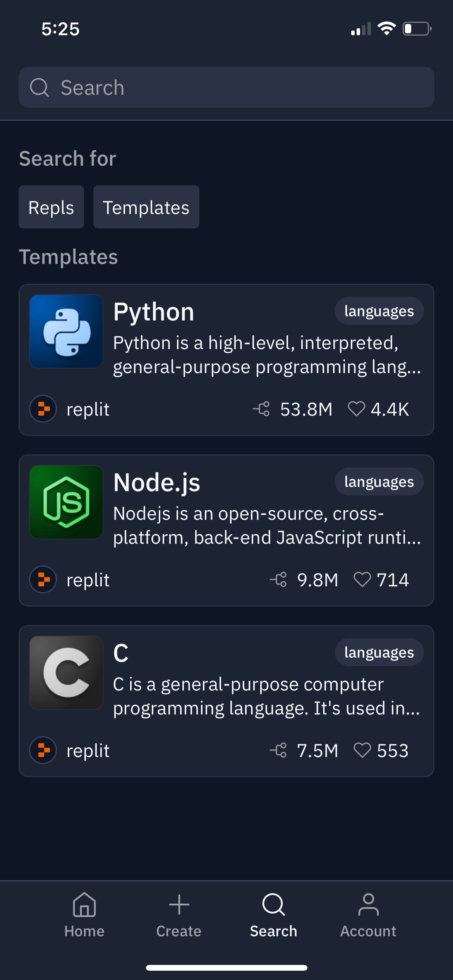Viewport: 453px width, 980px height.
Task: Filter search by Repls
Action: 51,207
